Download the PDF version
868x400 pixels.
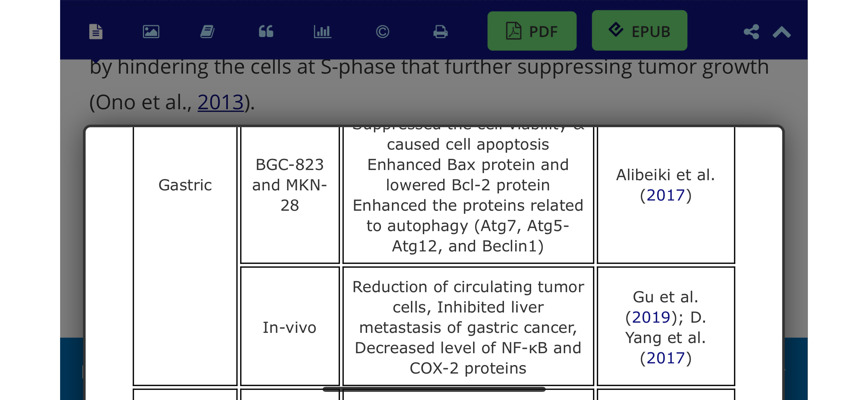tap(532, 31)
